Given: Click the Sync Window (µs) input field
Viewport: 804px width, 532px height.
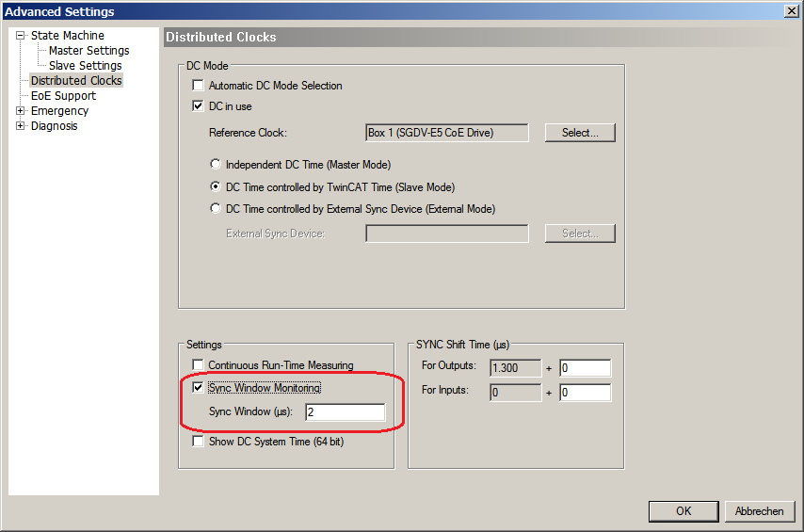Looking at the screenshot, I should coord(345,412).
